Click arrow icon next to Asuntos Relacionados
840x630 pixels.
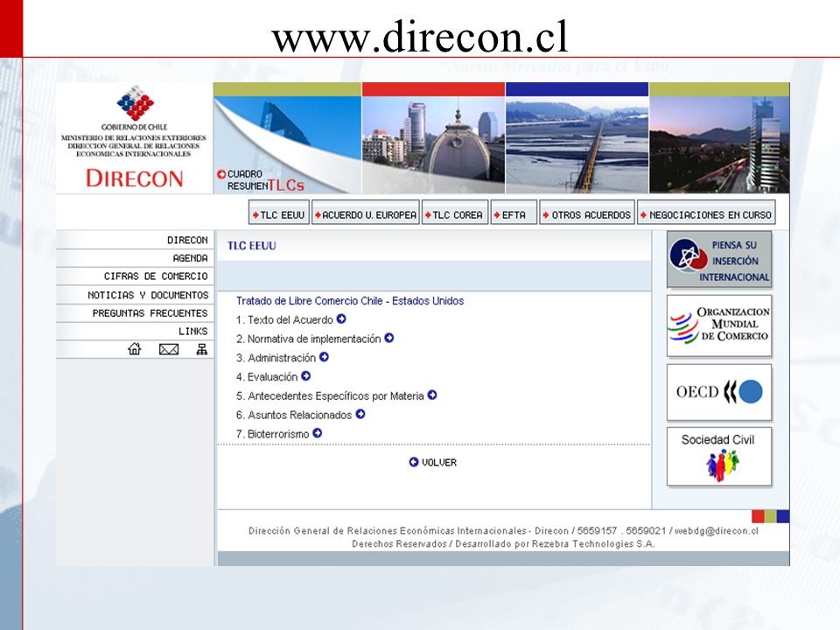360,414
